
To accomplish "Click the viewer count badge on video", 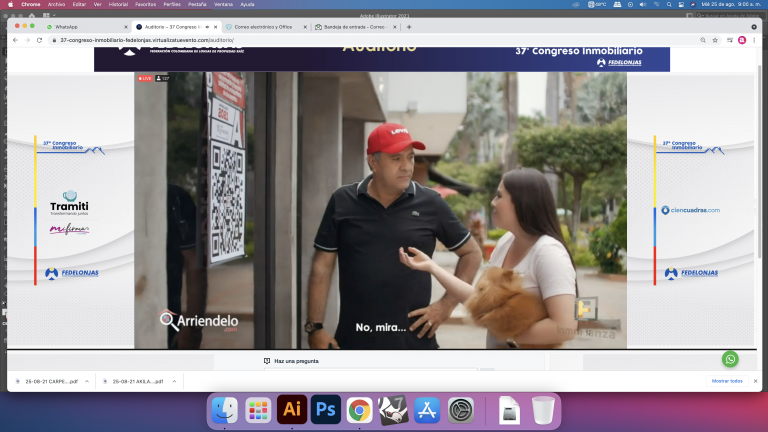I will [x=163, y=78].
